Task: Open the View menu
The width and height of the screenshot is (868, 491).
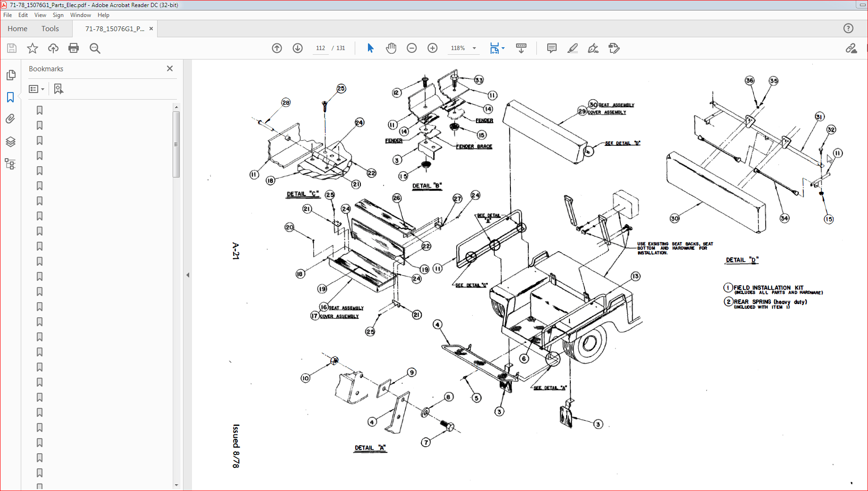Action: tap(40, 15)
